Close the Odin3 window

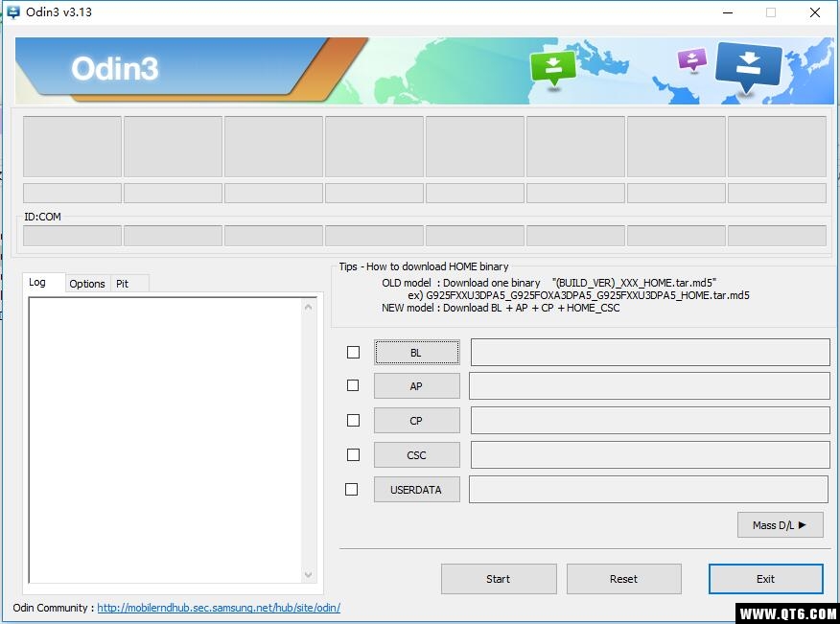point(815,12)
